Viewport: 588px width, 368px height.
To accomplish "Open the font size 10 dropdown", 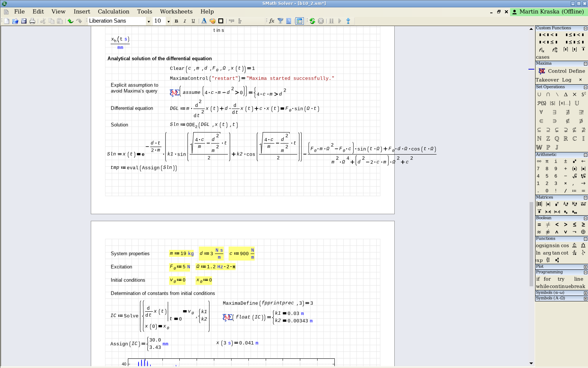I will click(169, 21).
